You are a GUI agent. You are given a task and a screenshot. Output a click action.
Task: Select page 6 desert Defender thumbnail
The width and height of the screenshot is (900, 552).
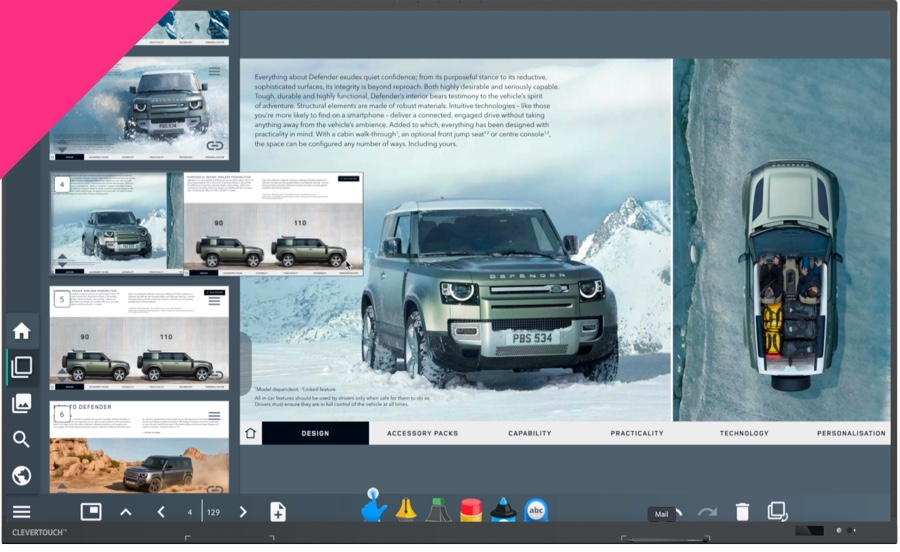[x=139, y=447]
